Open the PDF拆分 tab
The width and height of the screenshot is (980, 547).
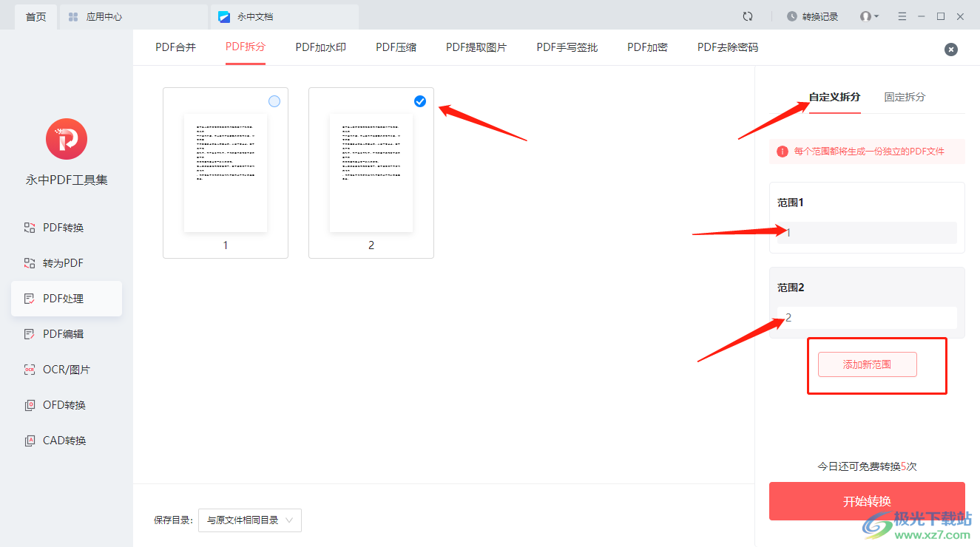coord(246,47)
